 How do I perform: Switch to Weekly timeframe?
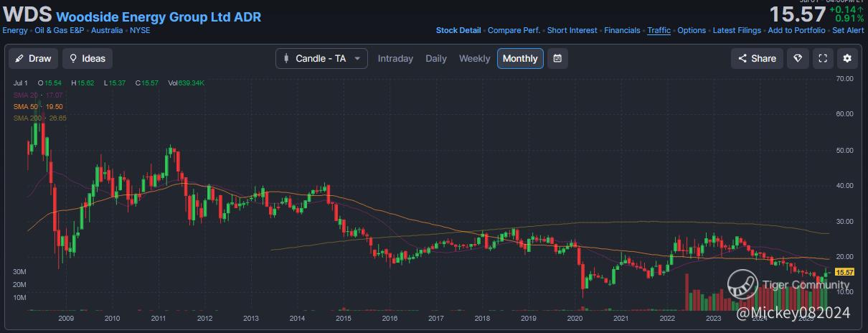tap(474, 59)
